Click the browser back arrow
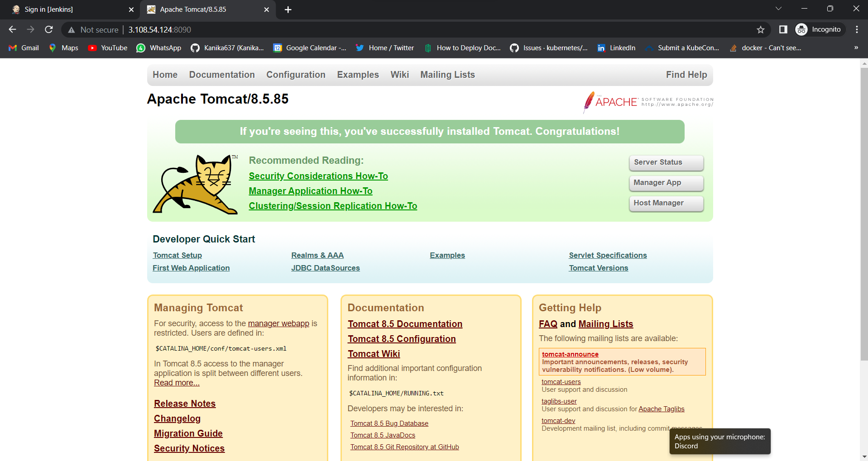The height and width of the screenshot is (461, 868). [x=12, y=29]
